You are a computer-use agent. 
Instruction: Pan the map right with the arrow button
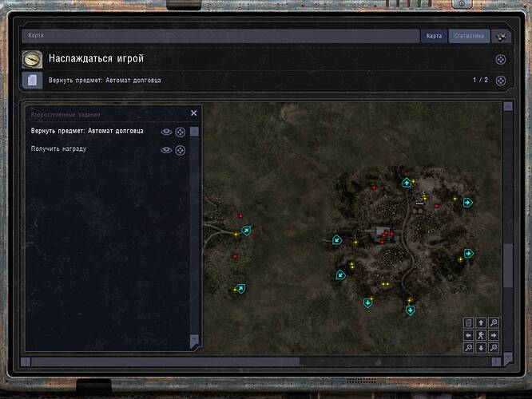click(494, 335)
